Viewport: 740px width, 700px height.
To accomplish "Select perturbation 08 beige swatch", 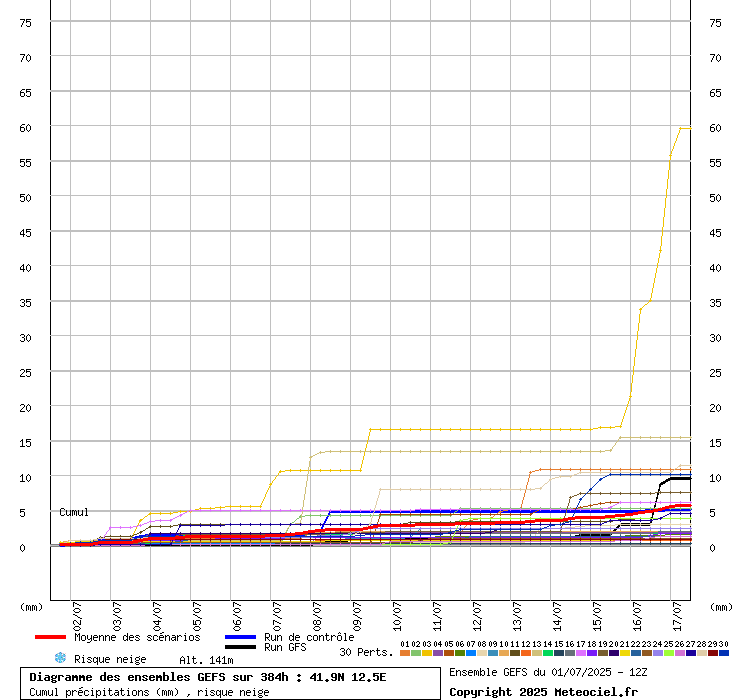I will coord(481,653).
